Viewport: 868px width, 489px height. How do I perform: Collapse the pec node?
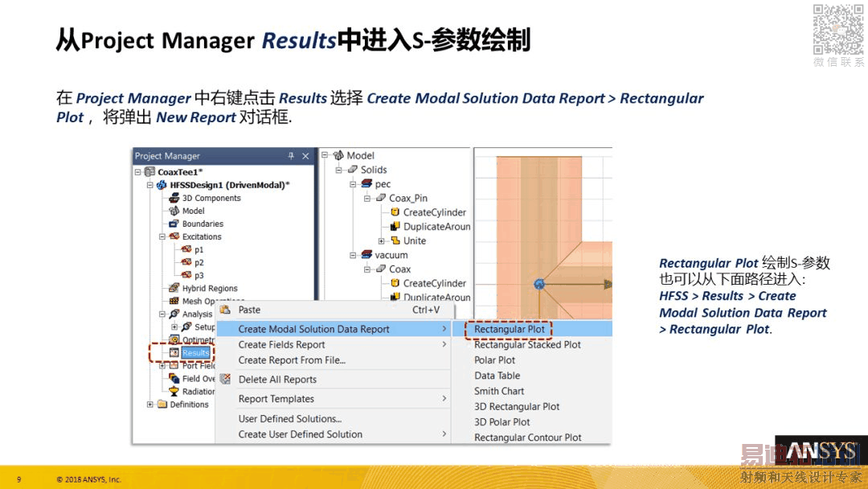[353, 184]
